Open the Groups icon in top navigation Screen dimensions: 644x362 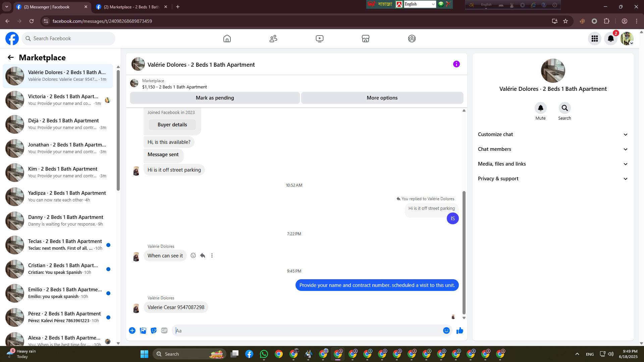click(x=412, y=39)
